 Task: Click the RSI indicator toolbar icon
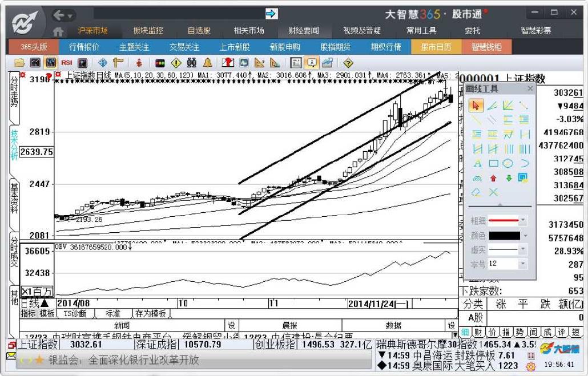pyautogui.click(x=67, y=63)
